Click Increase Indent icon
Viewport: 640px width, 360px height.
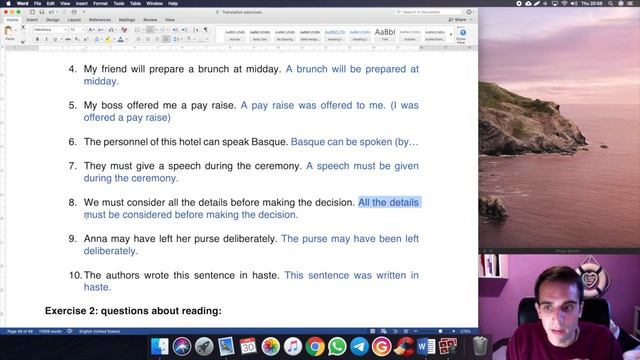(184, 29)
